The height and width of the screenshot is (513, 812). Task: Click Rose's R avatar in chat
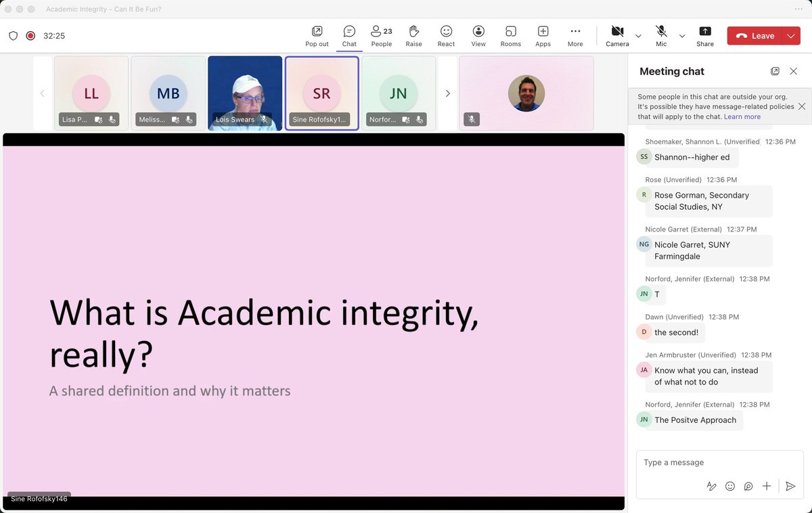[644, 194]
